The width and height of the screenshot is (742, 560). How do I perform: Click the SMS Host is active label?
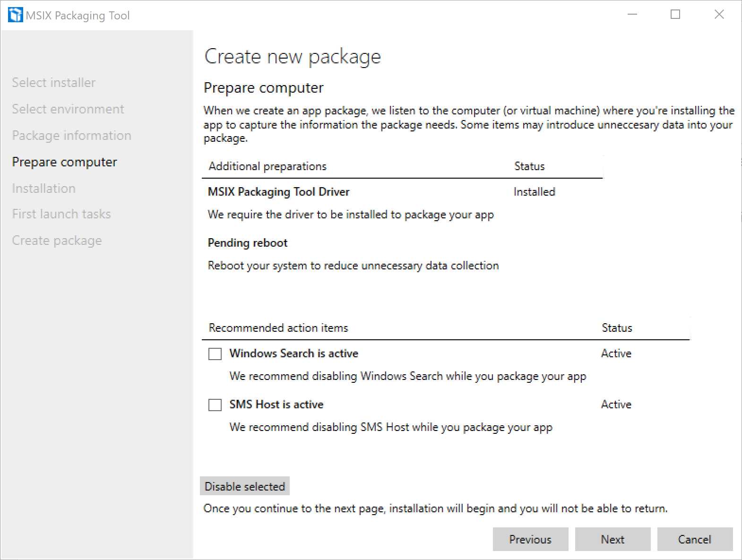pos(276,405)
